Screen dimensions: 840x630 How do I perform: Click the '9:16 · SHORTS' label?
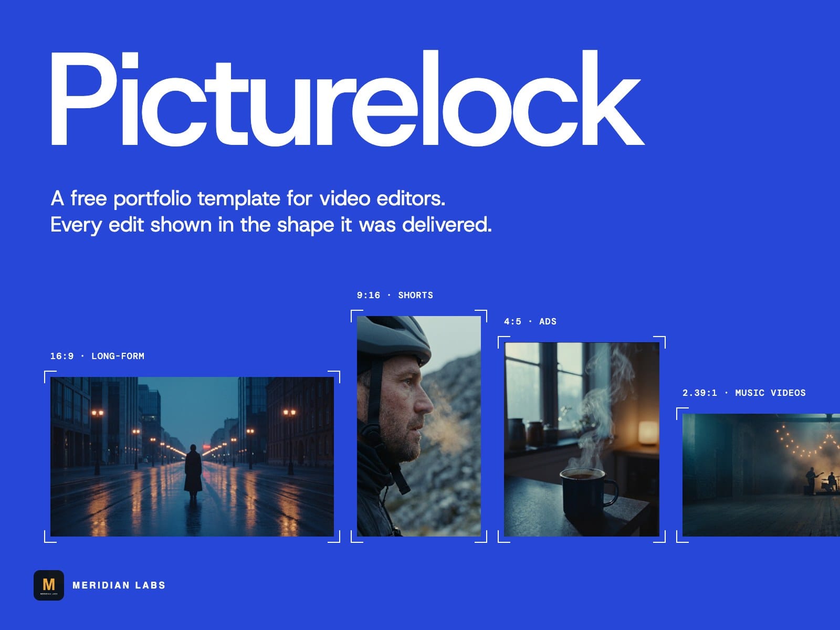click(x=395, y=295)
